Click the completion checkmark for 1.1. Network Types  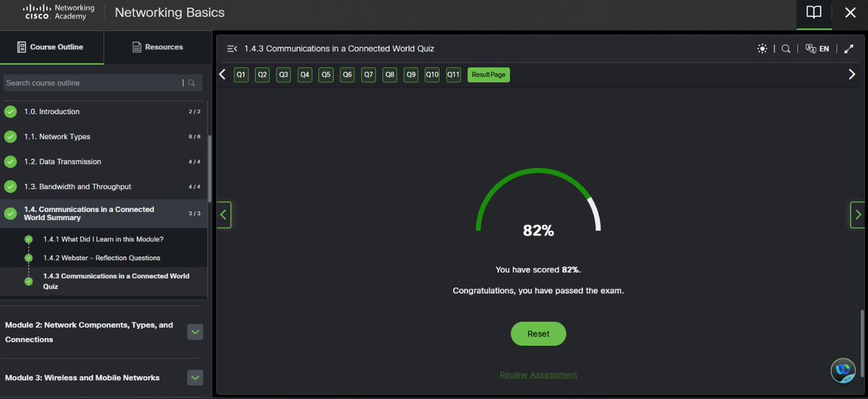[x=10, y=137]
